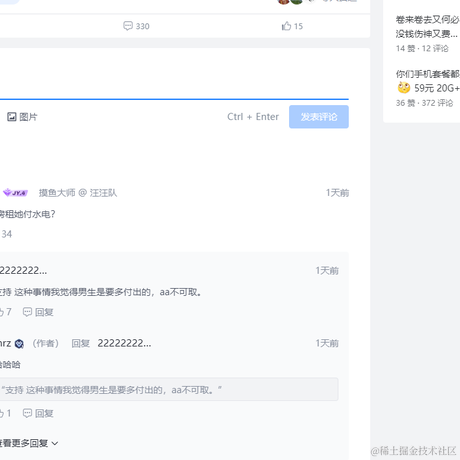Click the 14 赞 · 12 评论 stats

pyautogui.click(x=422, y=48)
